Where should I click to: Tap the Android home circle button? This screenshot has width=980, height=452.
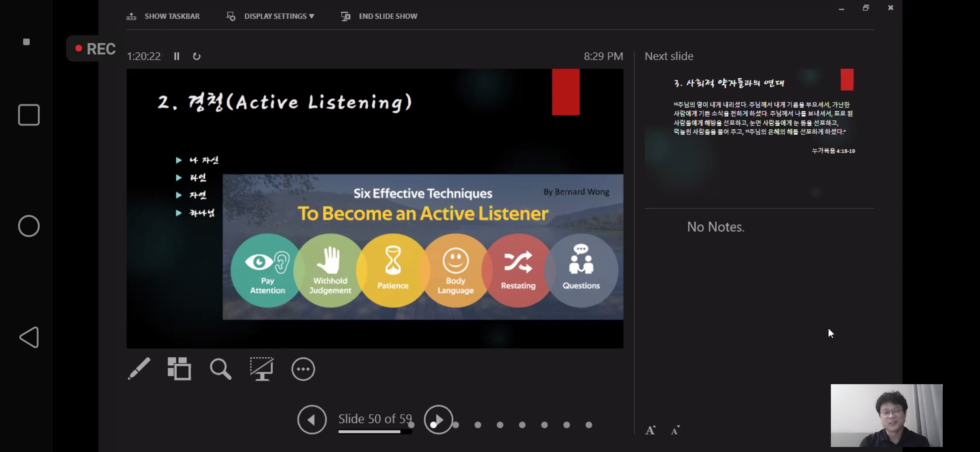29,226
